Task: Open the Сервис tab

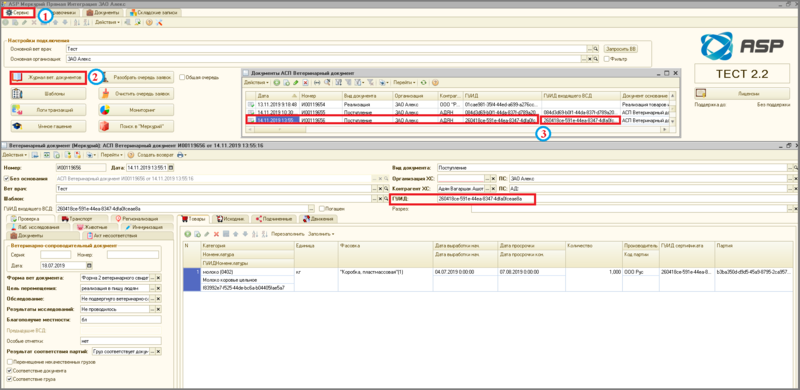Action: coord(18,12)
